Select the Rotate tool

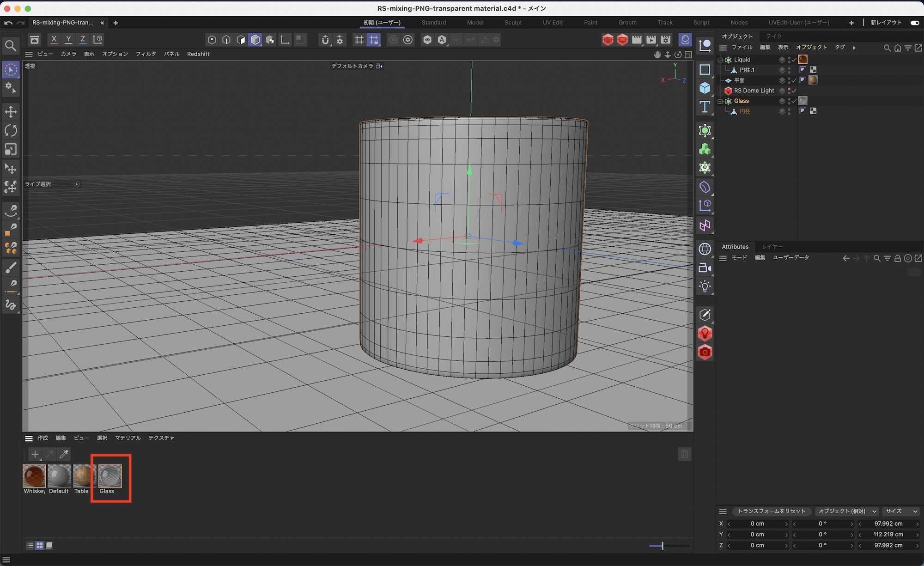pos(11,131)
